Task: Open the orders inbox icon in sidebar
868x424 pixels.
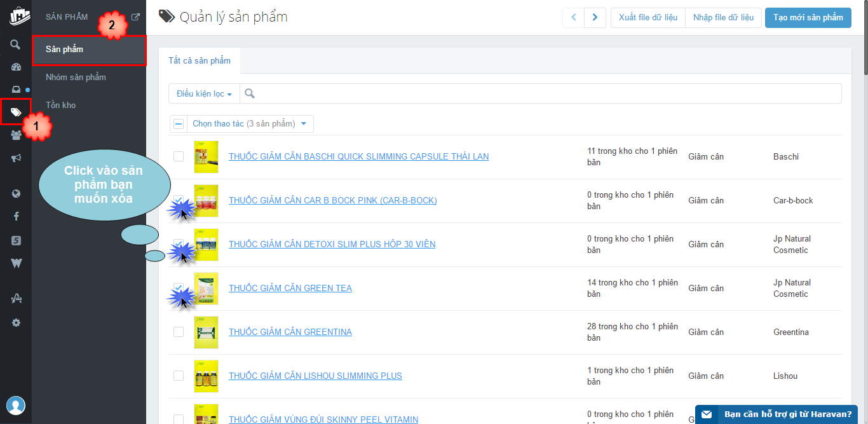Action: point(16,90)
